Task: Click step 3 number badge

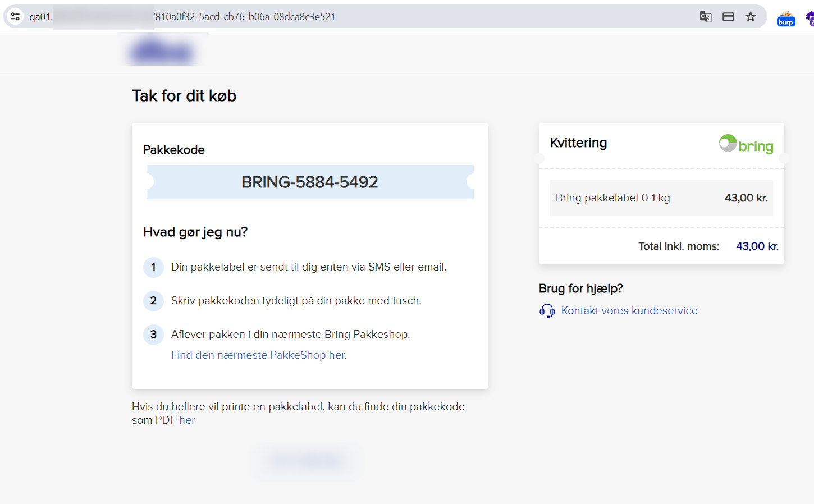Action: tap(153, 335)
